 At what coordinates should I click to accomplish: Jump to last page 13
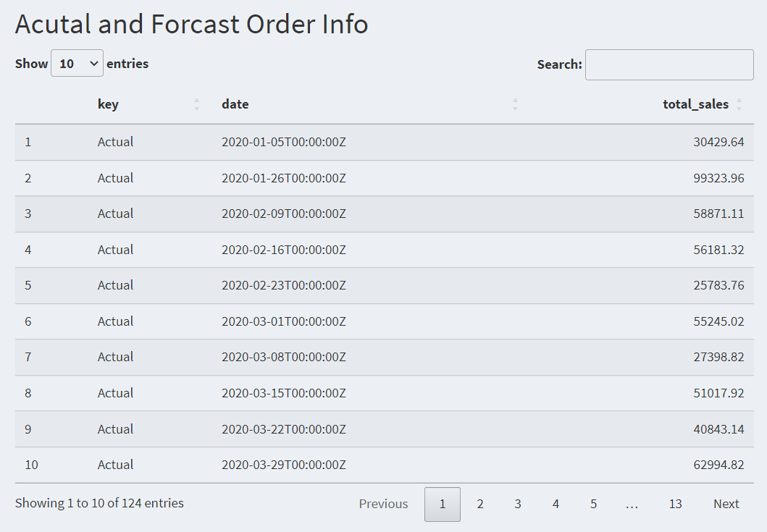tap(675, 504)
